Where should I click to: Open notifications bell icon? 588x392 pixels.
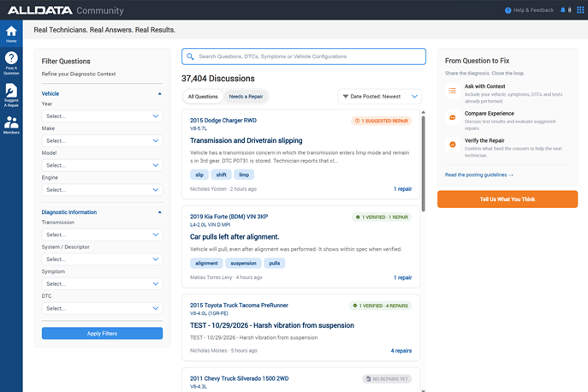click(563, 10)
